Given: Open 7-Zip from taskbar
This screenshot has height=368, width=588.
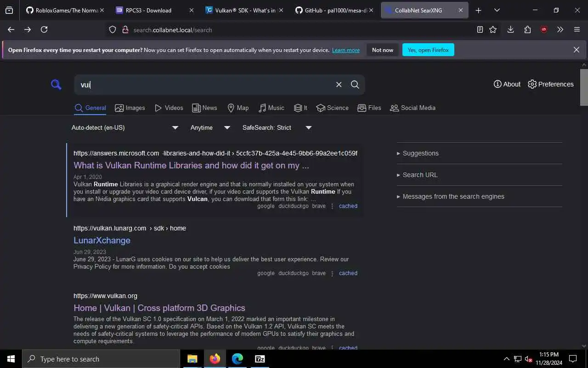Looking at the screenshot, I should click(260, 359).
